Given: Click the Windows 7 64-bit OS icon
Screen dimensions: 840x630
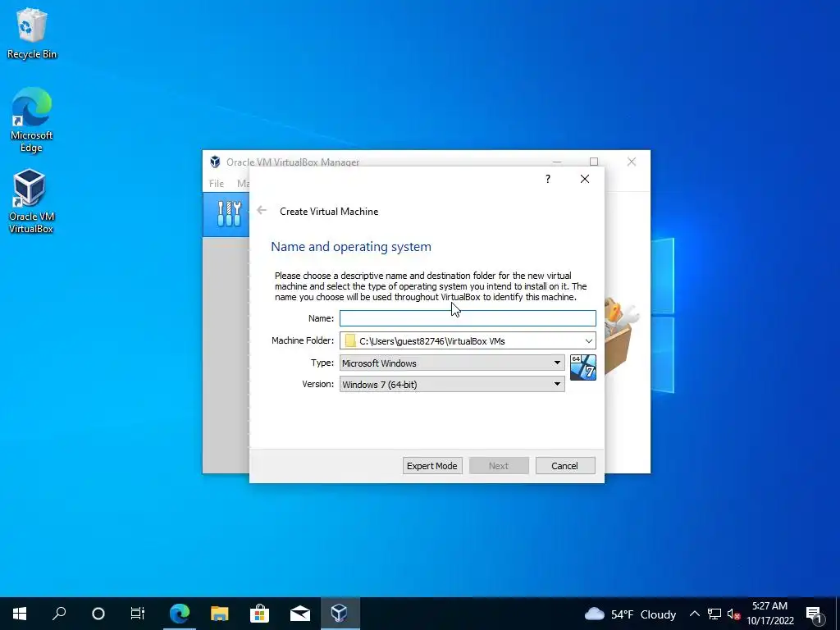Looking at the screenshot, I should (583, 367).
